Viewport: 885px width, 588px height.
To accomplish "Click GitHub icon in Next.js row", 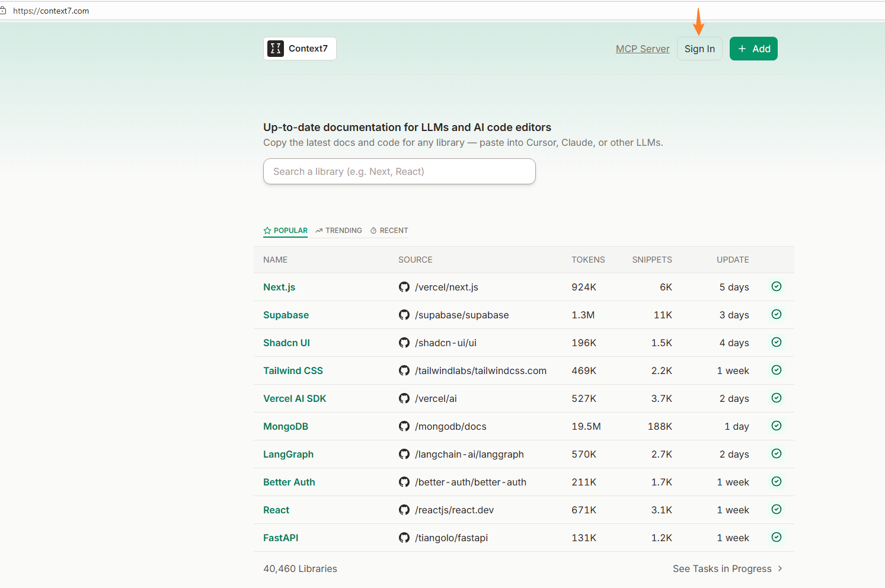I will (404, 287).
